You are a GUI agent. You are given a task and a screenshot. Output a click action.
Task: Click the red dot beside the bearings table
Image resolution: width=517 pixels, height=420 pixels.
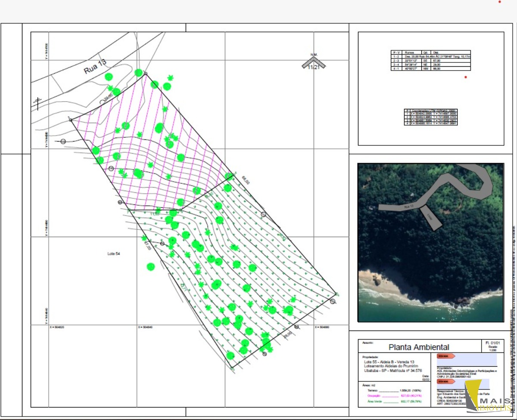pos(466,77)
